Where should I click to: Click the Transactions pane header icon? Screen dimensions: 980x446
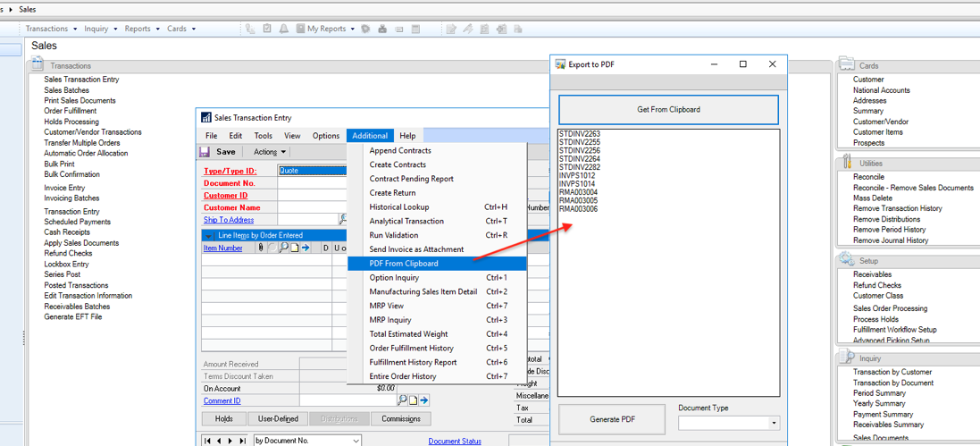pyautogui.click(x=38, y=63)
